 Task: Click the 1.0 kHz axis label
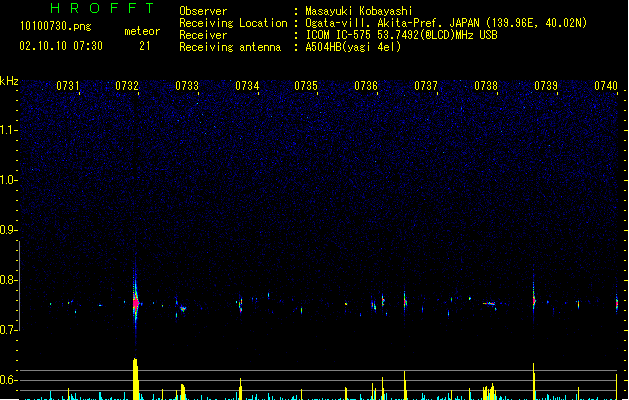pos(9,180)
